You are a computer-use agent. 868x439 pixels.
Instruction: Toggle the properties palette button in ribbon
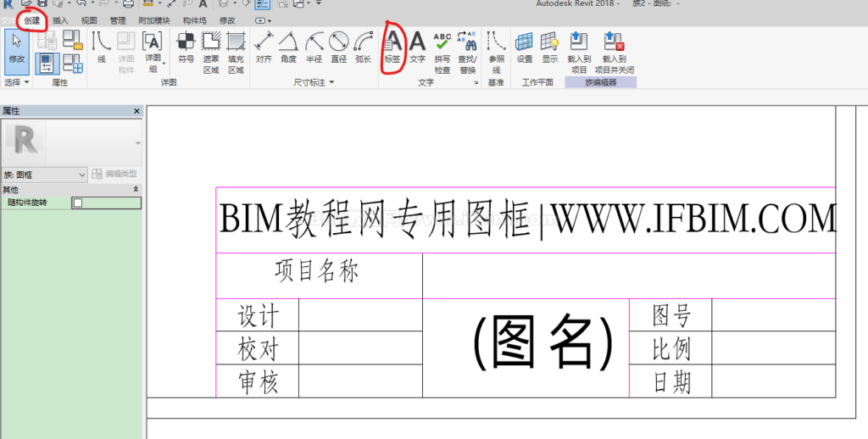[x=47, y=63]
